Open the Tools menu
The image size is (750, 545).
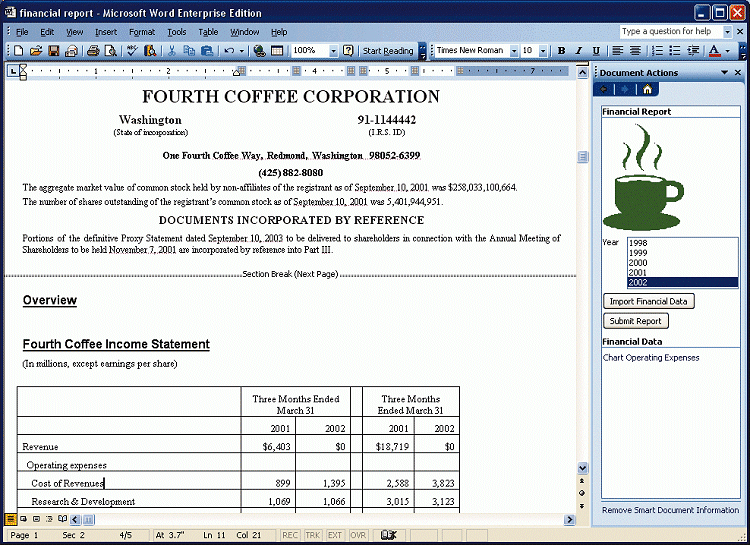(176, 32)
